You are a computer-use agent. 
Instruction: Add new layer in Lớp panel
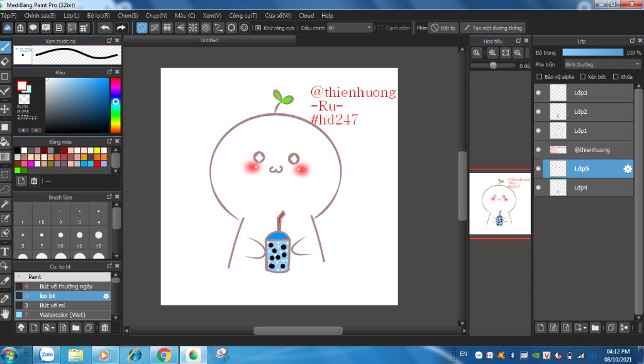pos(540,327)
